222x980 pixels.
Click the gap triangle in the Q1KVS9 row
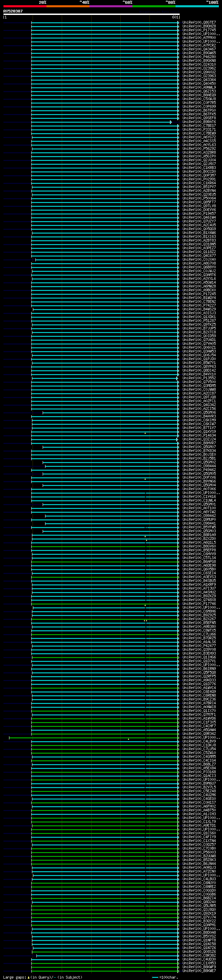(145, 433)
